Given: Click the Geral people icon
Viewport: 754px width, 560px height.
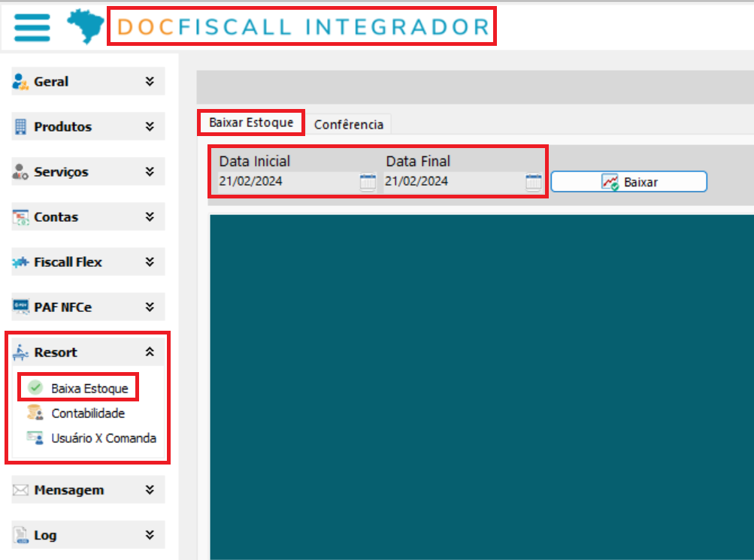Looking at the screenshot, I should pyautogui.click(x=20, y=82).
